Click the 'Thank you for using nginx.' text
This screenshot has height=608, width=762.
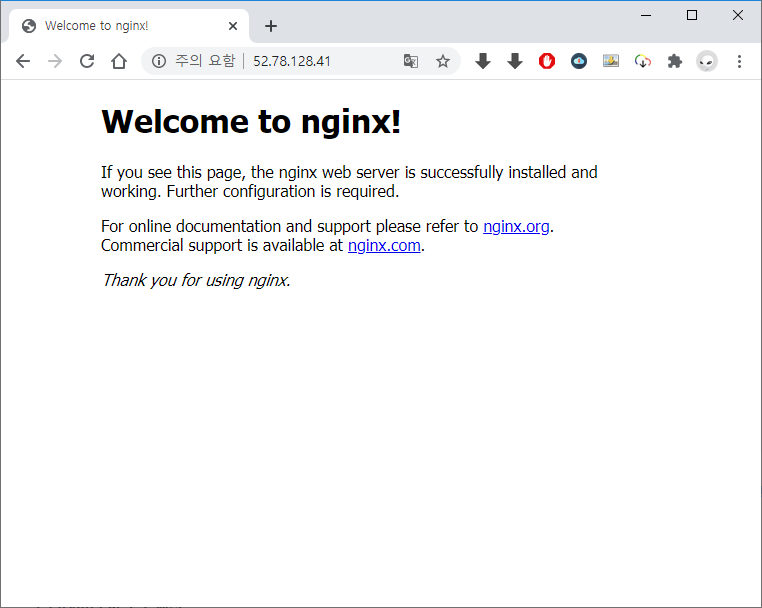pyautogui.click(x=196, y=280)
